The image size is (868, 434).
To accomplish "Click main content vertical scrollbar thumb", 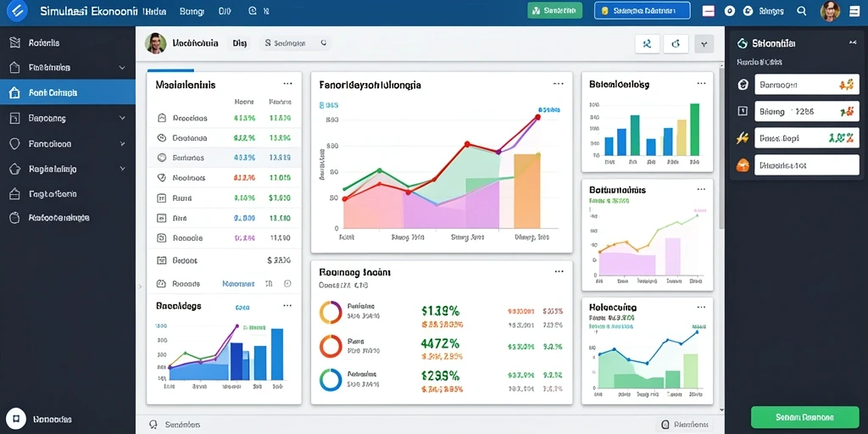I will pyautogui.click(x=721, y=148).
